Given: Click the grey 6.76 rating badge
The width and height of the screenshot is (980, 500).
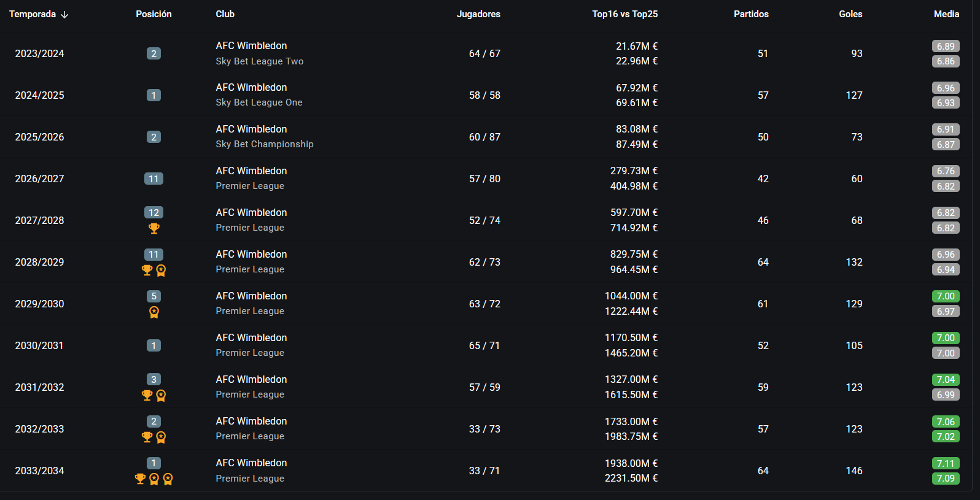Looking at the screenshot, I should click(946, 171).
